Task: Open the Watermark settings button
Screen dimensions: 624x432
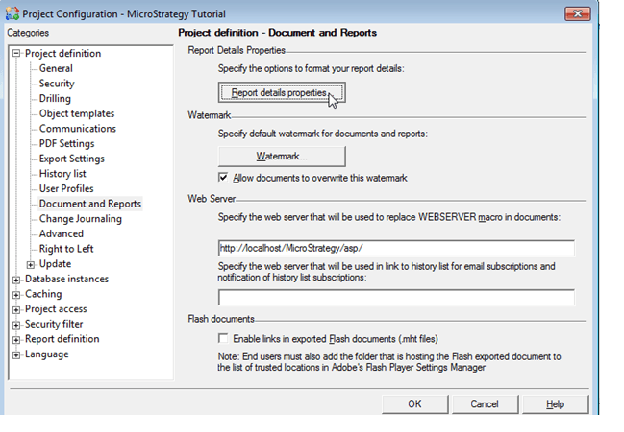Action: [x=281, y=156]
